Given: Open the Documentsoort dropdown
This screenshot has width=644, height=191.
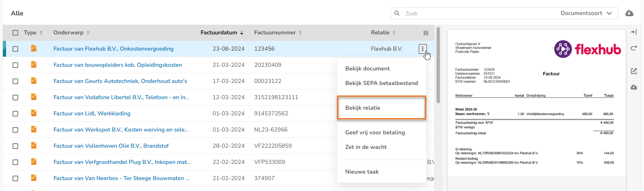Looking at the screenshot, I should pos(586,13).
